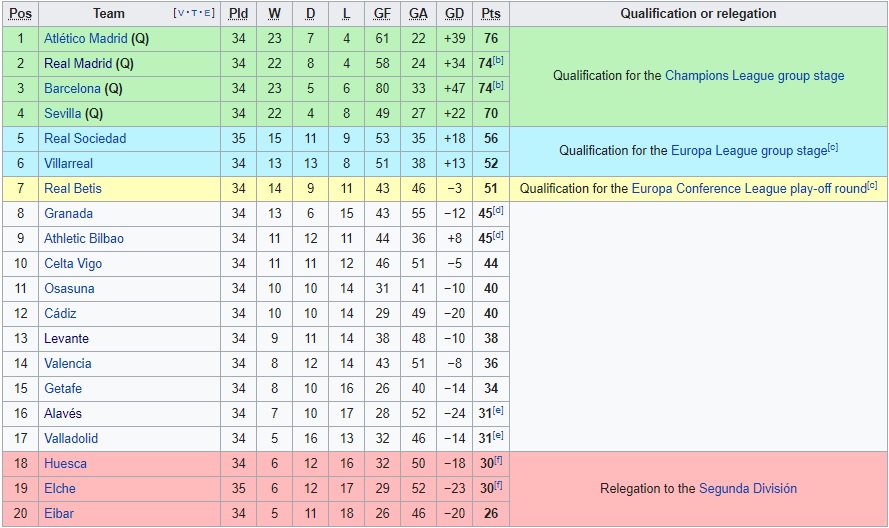Screen dimensions: 889x528
Task: Open the Atlético Madrid team link
Action: point(86,38)
